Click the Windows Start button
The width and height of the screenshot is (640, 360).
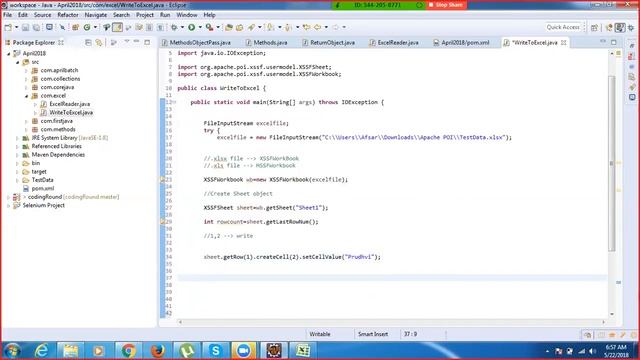[x=12, y=351]
